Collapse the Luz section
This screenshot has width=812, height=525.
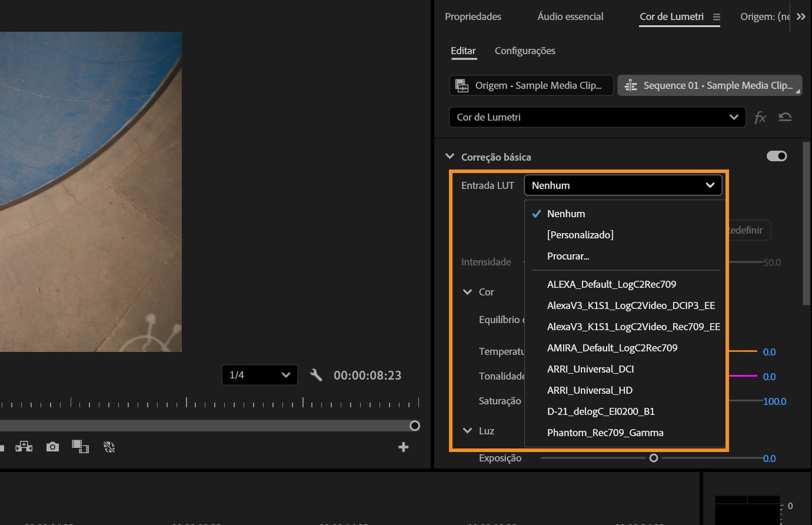468,431
